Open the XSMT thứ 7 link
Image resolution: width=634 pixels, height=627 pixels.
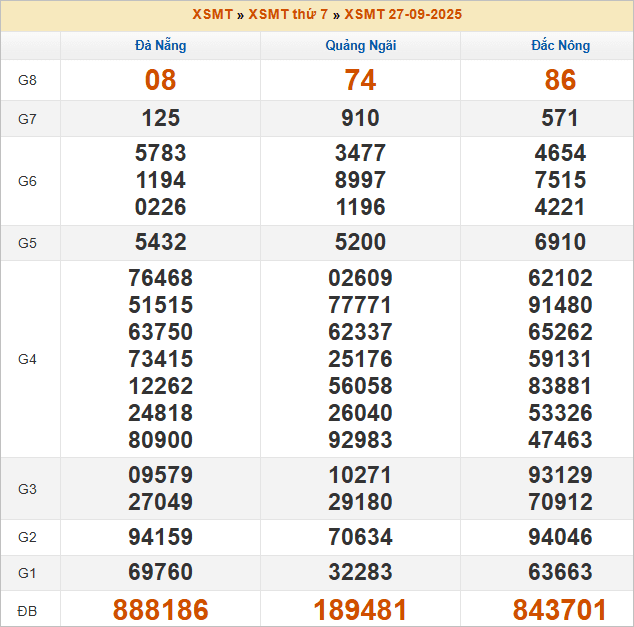tap(290, 15)
